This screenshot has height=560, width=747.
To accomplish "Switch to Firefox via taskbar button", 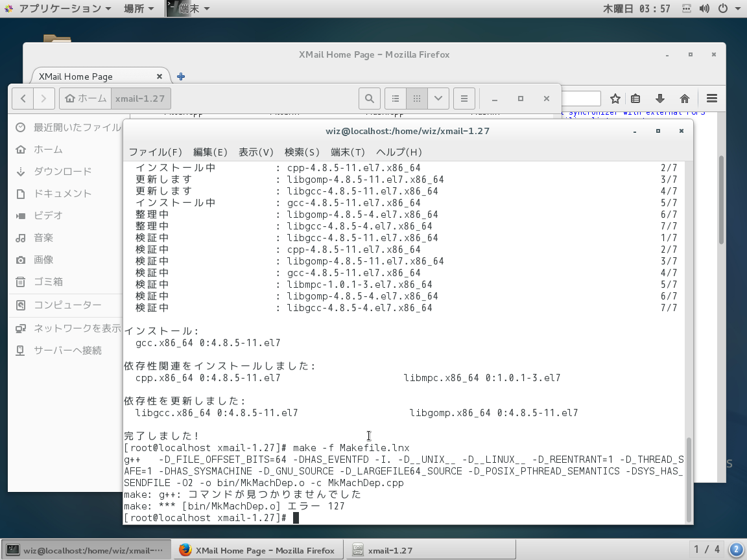I will click(257, 550).
